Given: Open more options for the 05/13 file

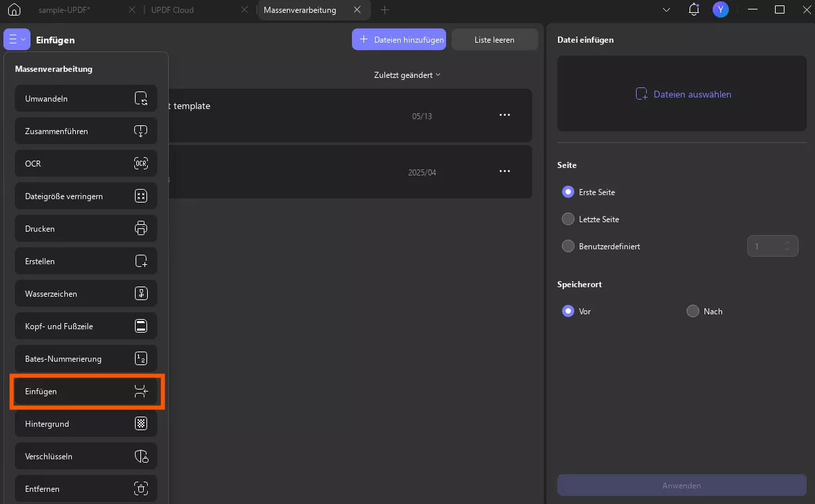Looking at the screenshot, I should tap(504, 115).
